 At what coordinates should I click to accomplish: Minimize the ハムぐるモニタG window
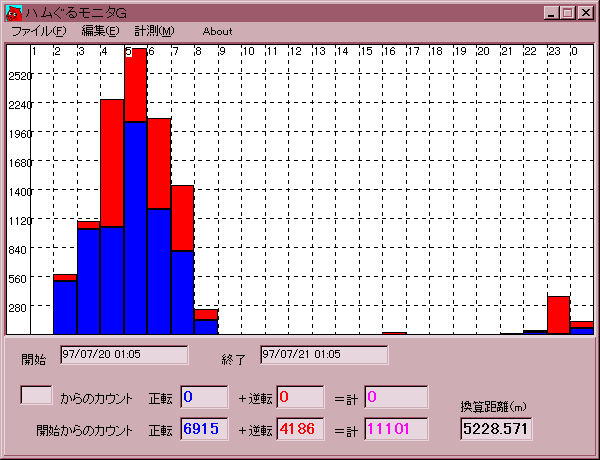[x=551, y=12]
